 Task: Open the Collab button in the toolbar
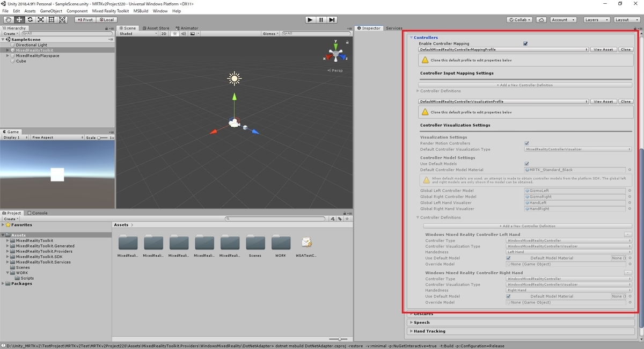pyautogui.click(x=520, y=20)
